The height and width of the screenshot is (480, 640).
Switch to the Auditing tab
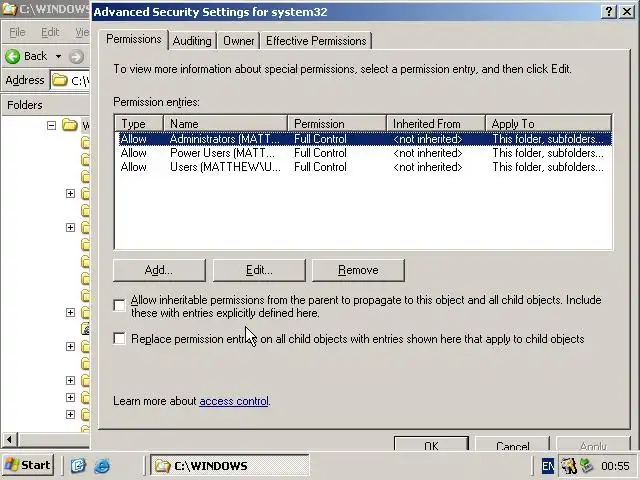tap(192, 41)
